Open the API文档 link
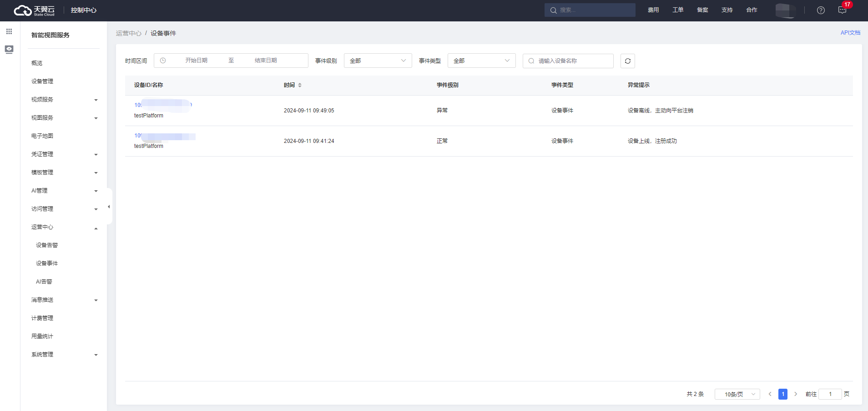Screen dimensions: 868x411 click(x=850, y=33)
